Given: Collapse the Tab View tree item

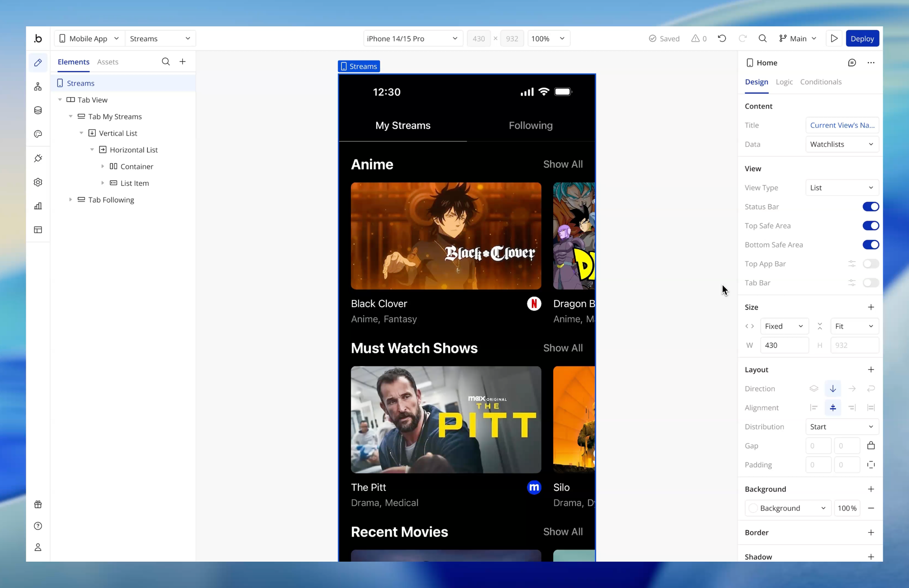Looking at the screenshot, I should click(60, 100).
